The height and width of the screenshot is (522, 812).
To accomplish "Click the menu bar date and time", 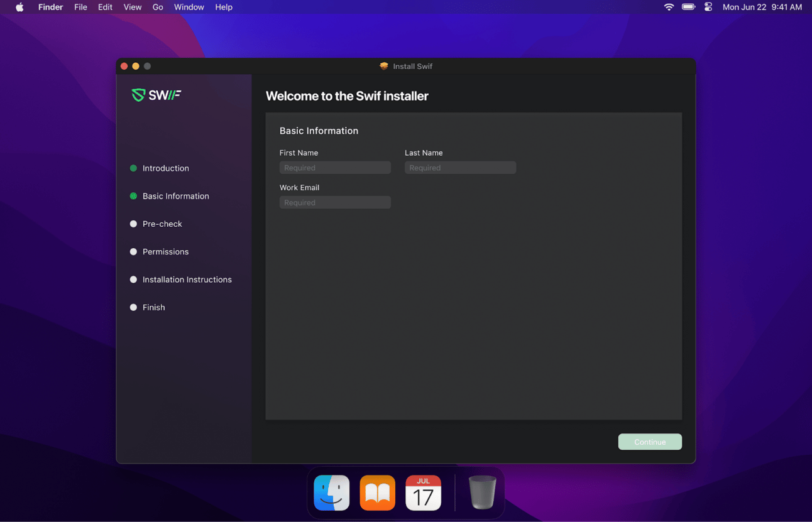I will (762, 7).
